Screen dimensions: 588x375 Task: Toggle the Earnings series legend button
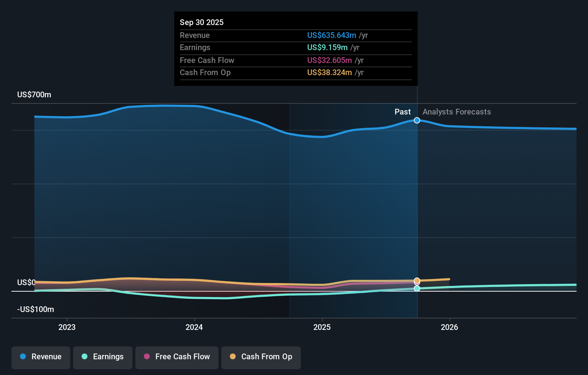103,357
